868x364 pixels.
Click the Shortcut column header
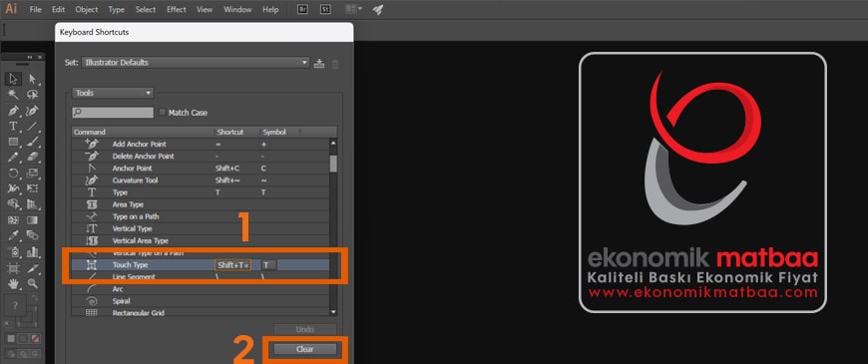point(237,133)
